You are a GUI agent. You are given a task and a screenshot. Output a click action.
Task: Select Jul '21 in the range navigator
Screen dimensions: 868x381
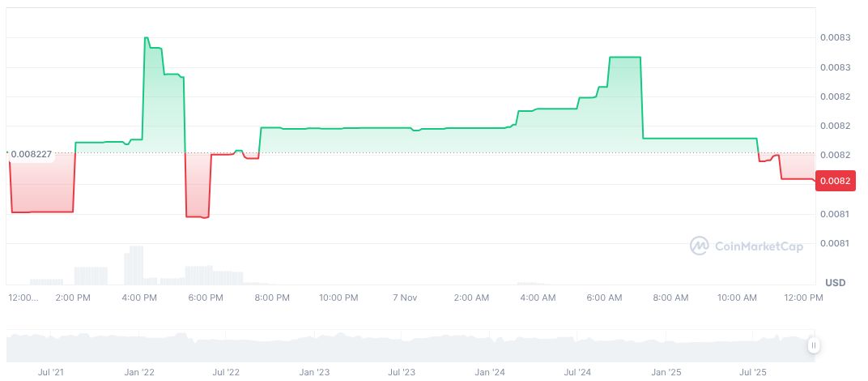51,372
